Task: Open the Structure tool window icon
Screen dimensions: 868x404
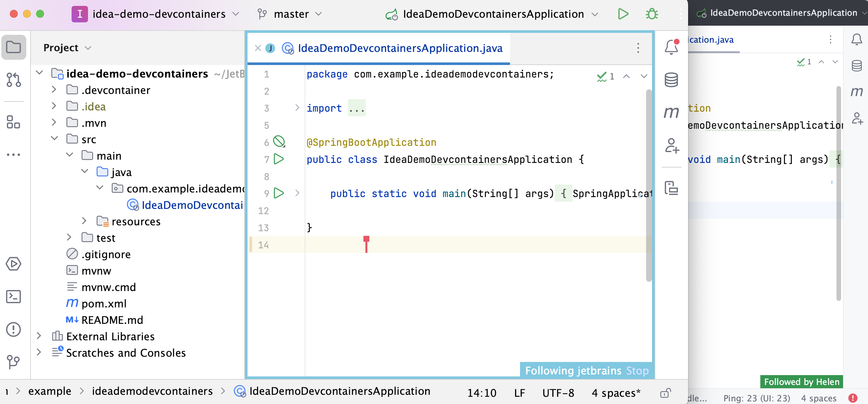Action: [13, 122]
